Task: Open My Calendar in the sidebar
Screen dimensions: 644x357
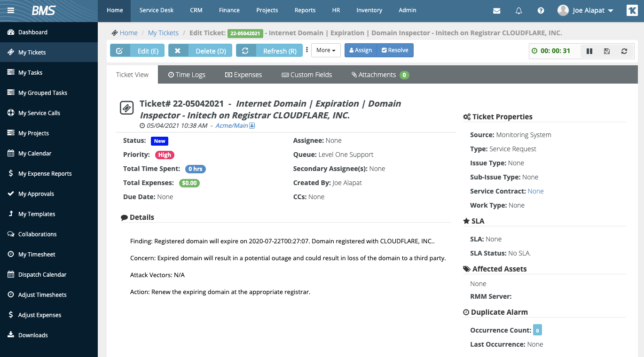Action: pos(49,154)
